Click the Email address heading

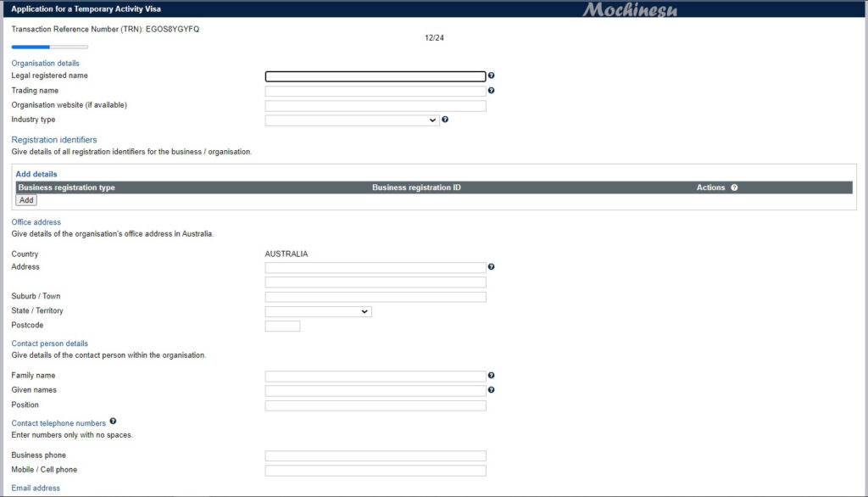click(36, 489)
